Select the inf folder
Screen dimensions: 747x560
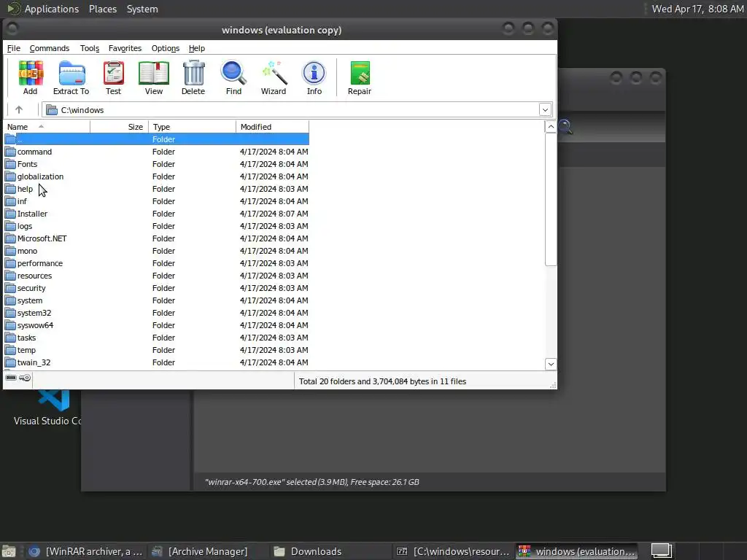(157, 201)
